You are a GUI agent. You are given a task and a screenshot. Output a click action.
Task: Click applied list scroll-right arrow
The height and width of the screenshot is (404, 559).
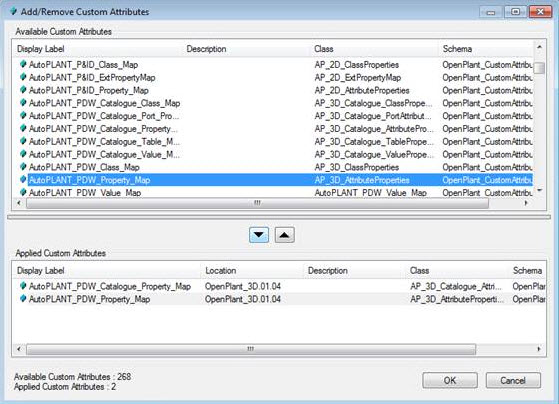click(x=539, y=349)
